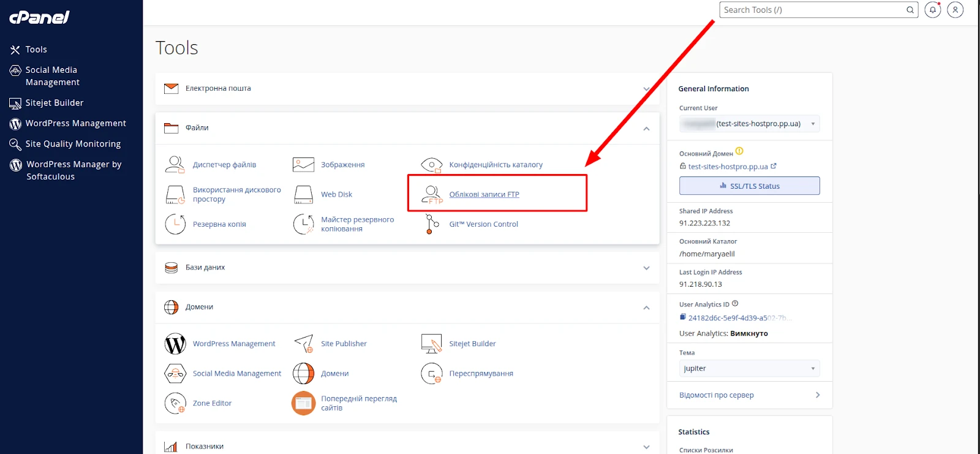Click the cPanel logo
The height and width of the screenshot is (454, 980).
tap(39, 17)
